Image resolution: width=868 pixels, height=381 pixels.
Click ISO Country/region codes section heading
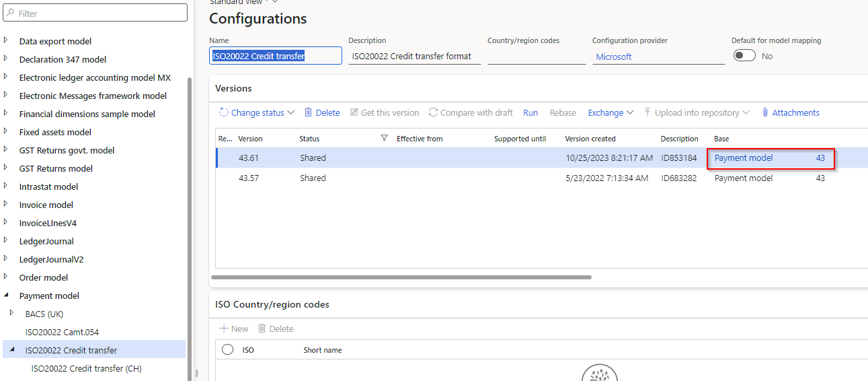point(272,304)
